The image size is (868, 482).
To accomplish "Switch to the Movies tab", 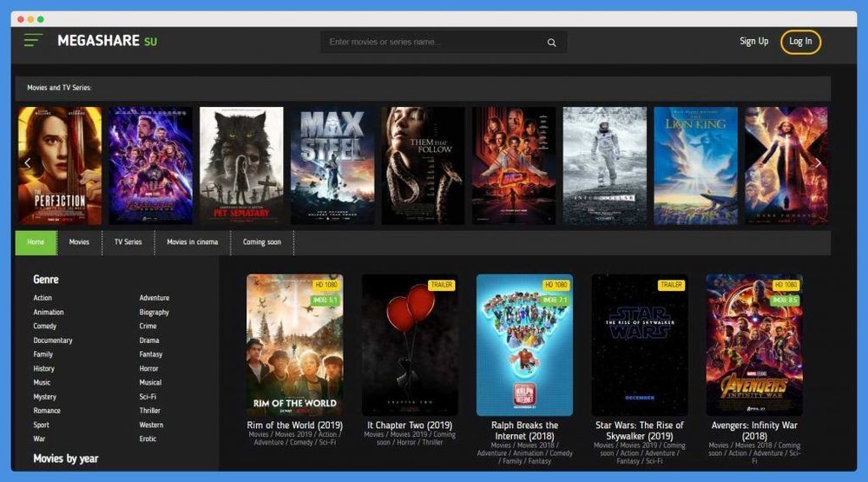I will [x=79, y=242].
